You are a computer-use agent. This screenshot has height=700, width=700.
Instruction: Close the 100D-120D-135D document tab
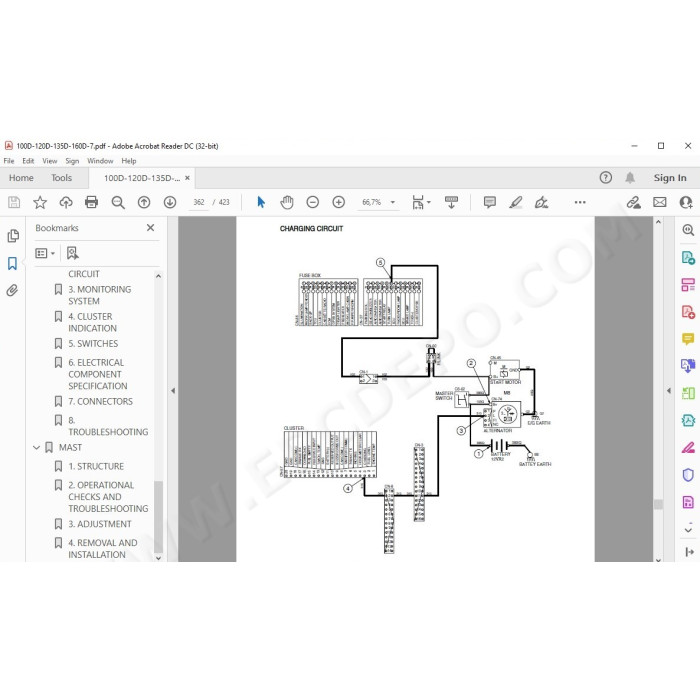point(188,178)
